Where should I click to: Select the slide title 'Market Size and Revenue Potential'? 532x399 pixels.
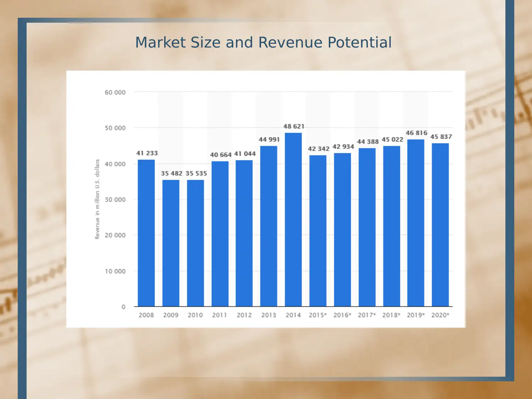[x=263, y=43]
